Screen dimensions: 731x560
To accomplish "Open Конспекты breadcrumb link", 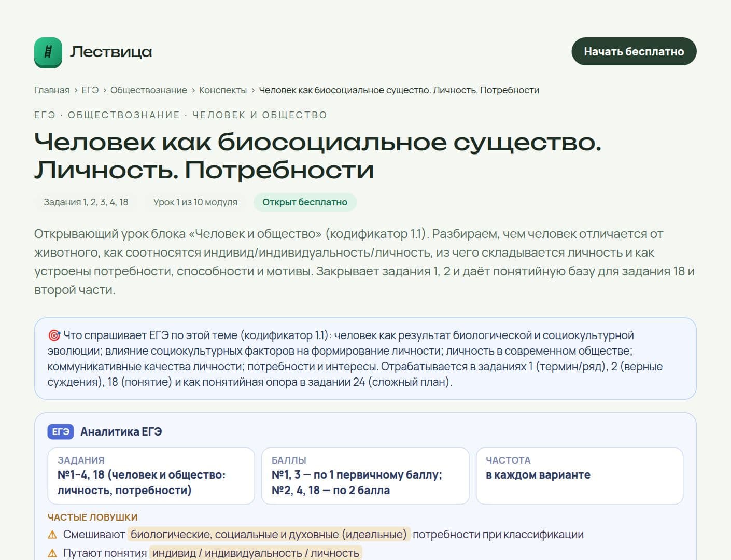I will [223, 90].
